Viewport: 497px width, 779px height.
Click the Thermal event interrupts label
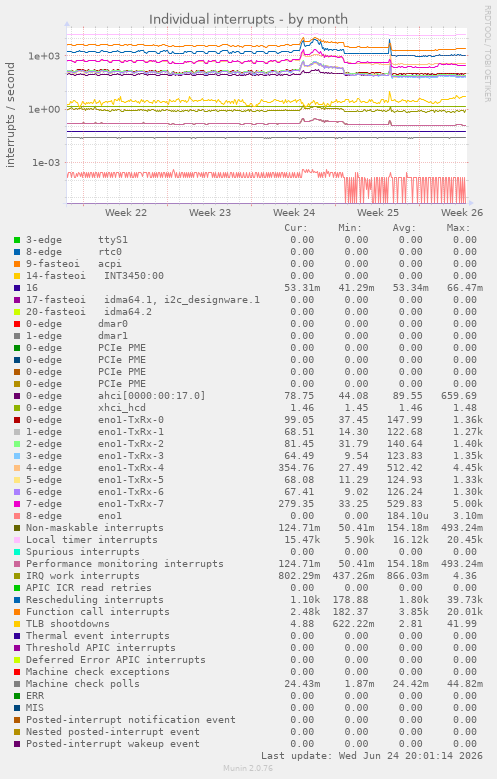click(x=97, y=636)
